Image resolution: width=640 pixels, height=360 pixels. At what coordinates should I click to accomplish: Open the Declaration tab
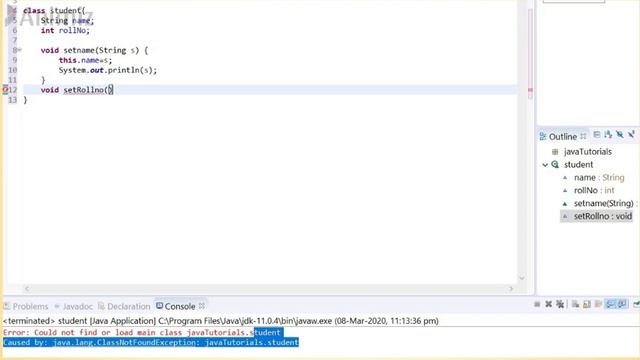pos(124,306)
